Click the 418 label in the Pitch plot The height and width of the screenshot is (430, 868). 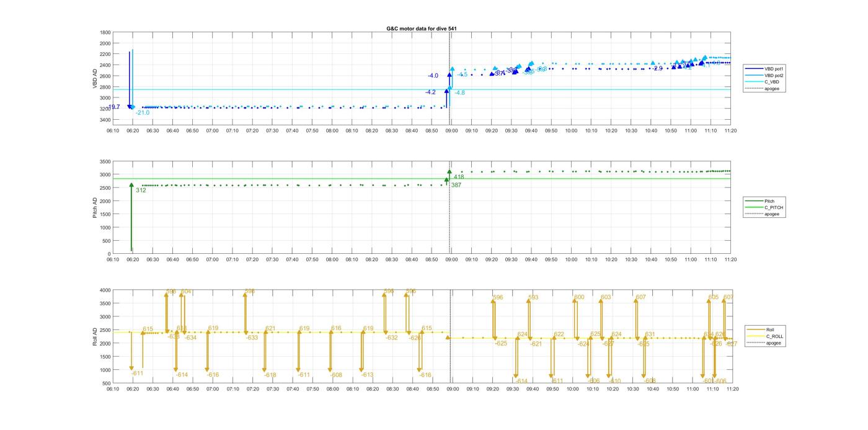click(x=459, y=177)
